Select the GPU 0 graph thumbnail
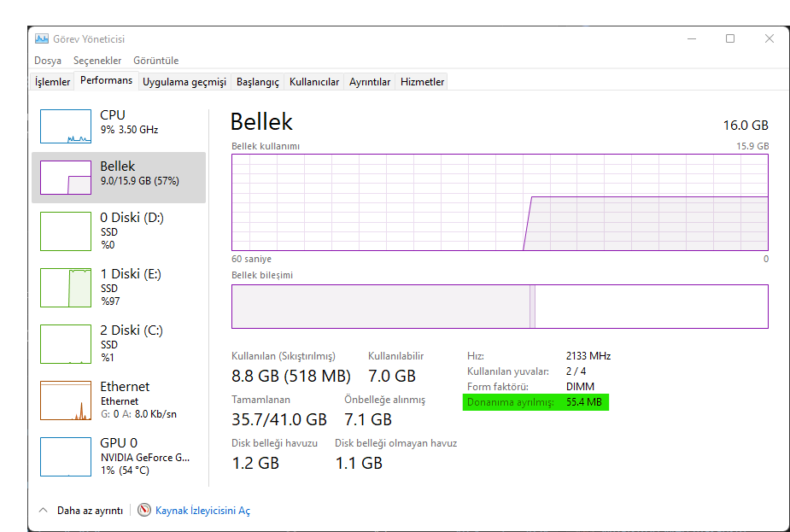 click(66, 457)
